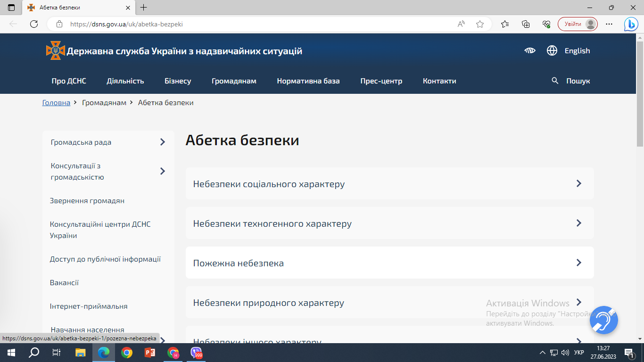Viewport: 644px width, 362px height.
Task: Open Viber from the Windows taskbar
Action: (x=196, y=353)
